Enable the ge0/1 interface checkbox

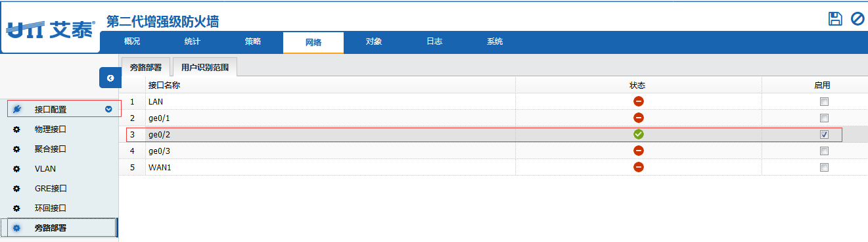824,118
